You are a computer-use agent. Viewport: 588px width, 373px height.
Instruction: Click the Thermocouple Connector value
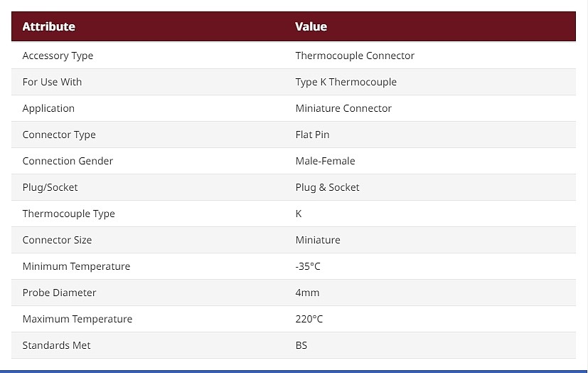tap(355, 56)
